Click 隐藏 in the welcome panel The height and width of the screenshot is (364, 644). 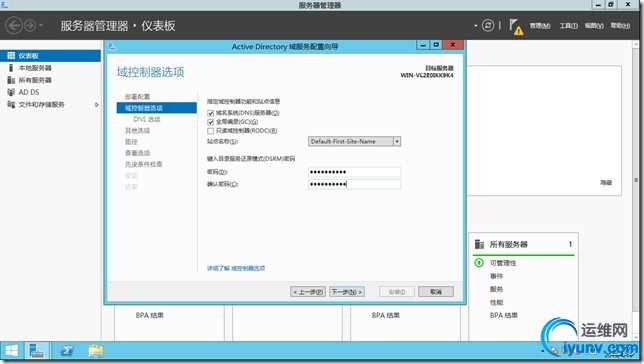point(606,183)
